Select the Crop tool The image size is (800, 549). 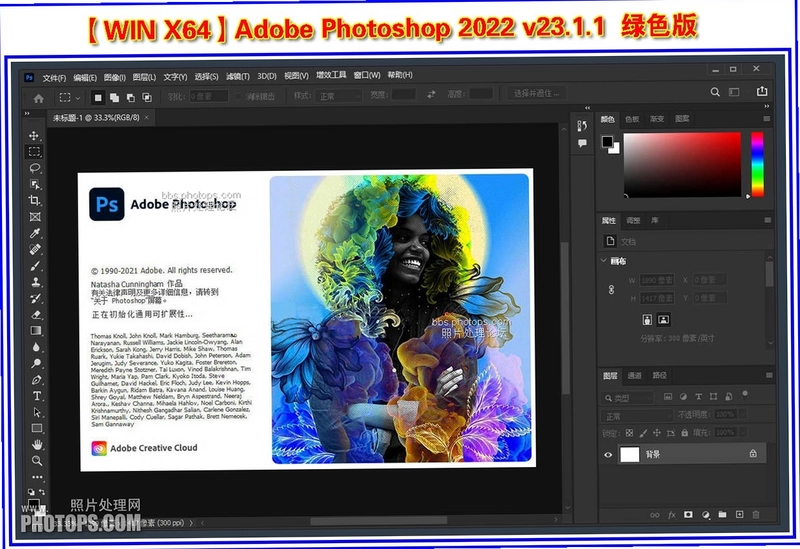tap(35, 201)
